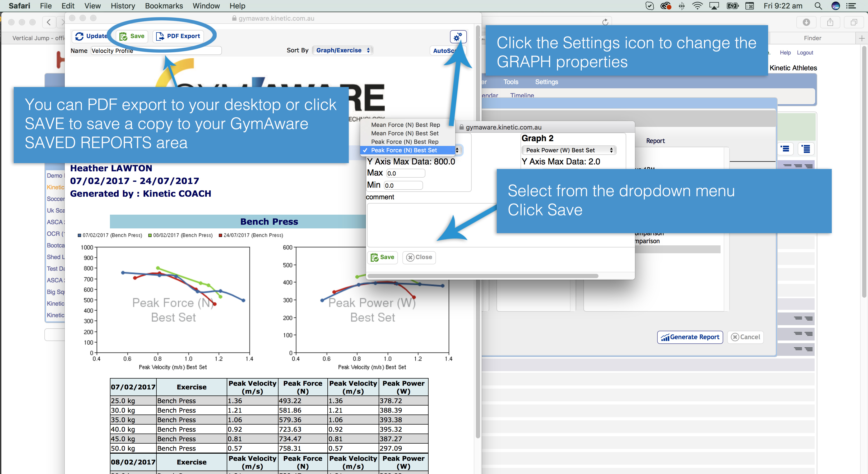868x474 pixels.
Task: Click right list-indent icon near Report
Action: click(x=806, y=149)
